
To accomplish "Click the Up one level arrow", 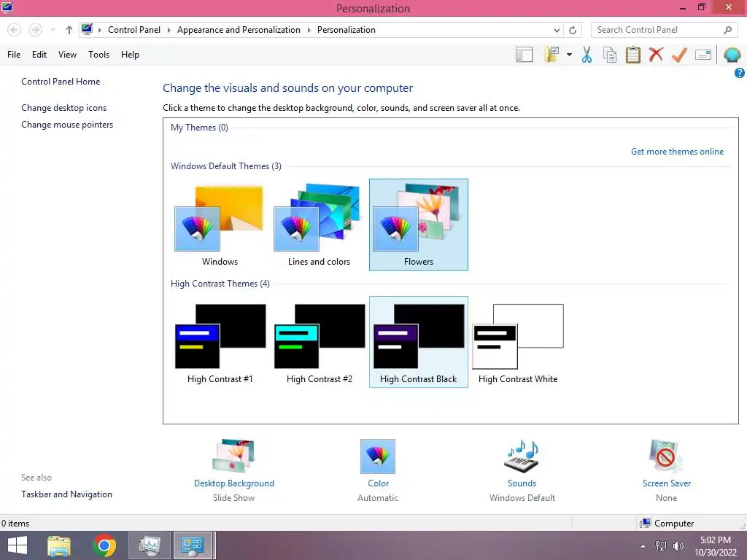I will point(69,30).
